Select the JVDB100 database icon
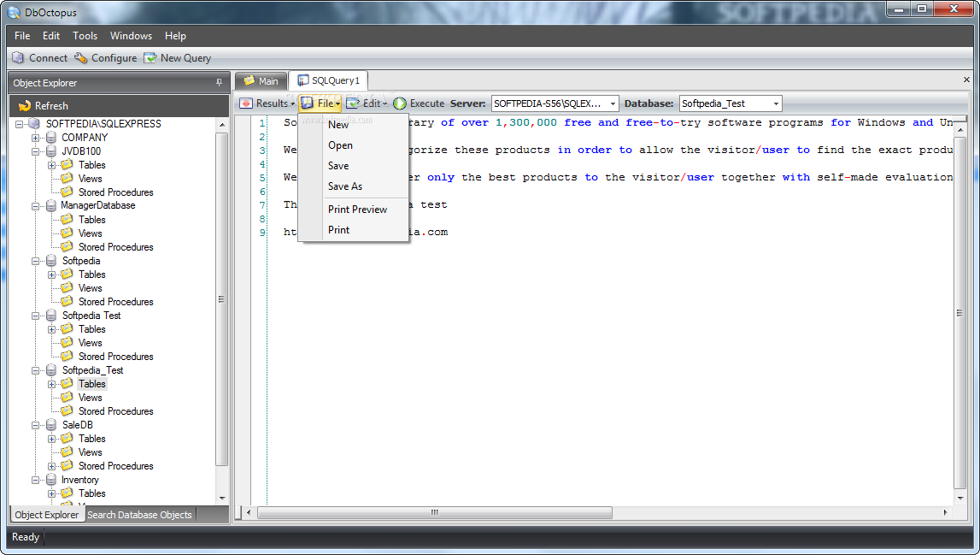 click(52, 151)
